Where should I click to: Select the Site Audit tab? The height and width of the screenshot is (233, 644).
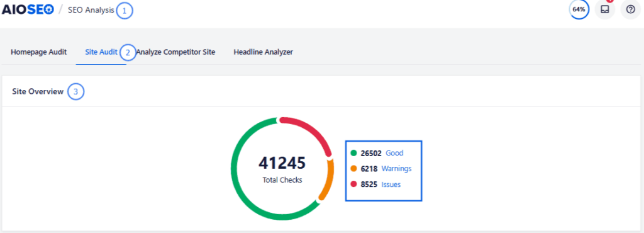click(x=101, y=52)
